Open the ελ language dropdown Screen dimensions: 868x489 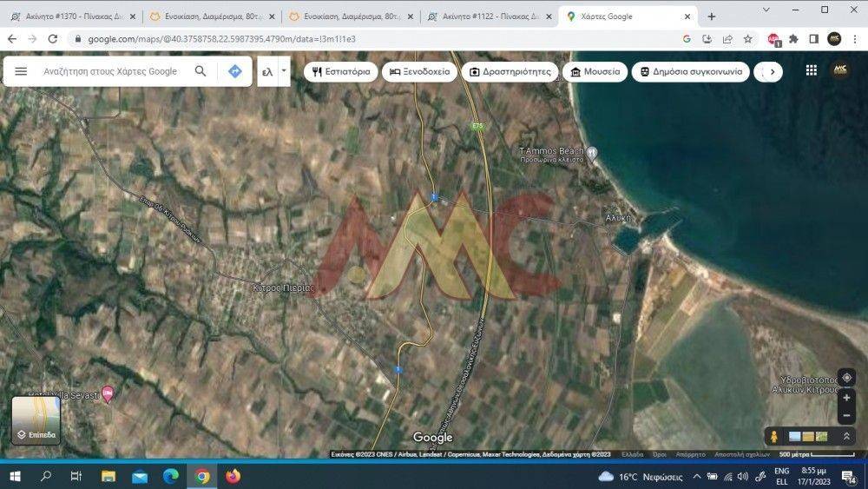[x=273, y=71]
